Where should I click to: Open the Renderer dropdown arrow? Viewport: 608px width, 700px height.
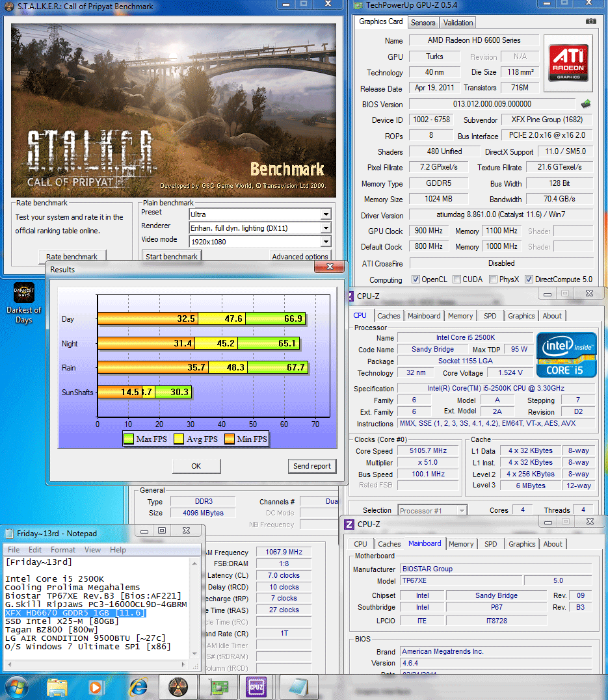point(326,228)
